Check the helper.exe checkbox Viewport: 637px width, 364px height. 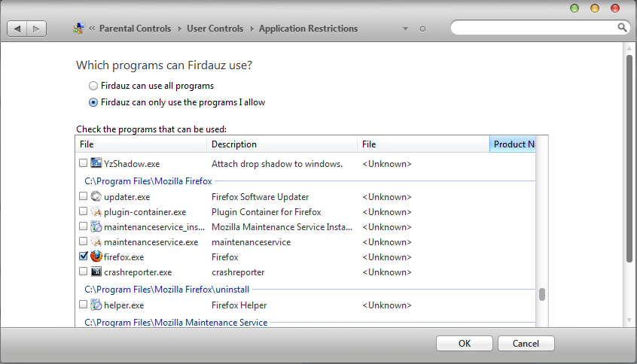(83, 305)
